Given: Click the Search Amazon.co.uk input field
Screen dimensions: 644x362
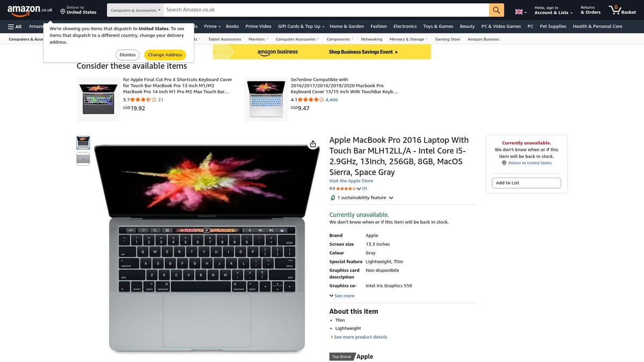Looking at the screenshot, I should click(x=325, y=10).
